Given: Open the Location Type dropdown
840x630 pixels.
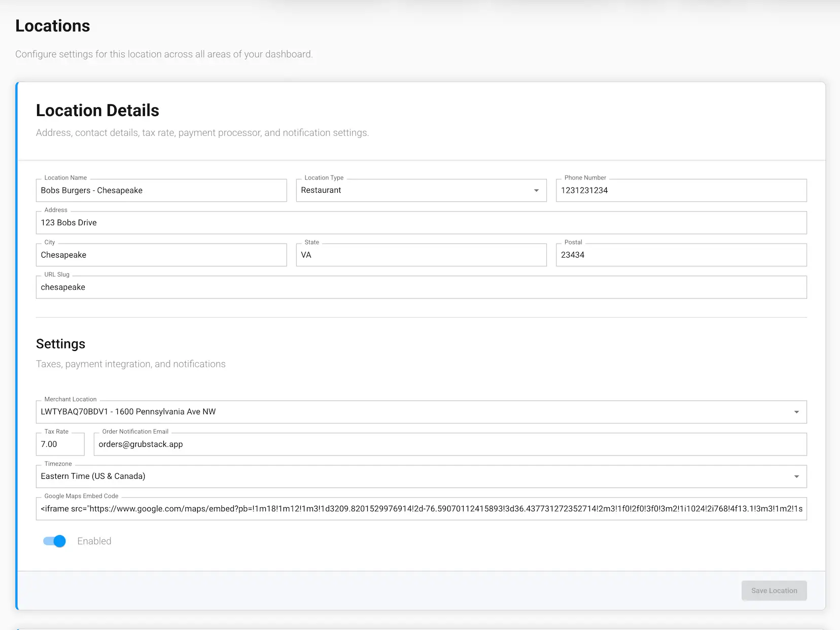Looking at the screenshot, I should [x=421, y=190].
